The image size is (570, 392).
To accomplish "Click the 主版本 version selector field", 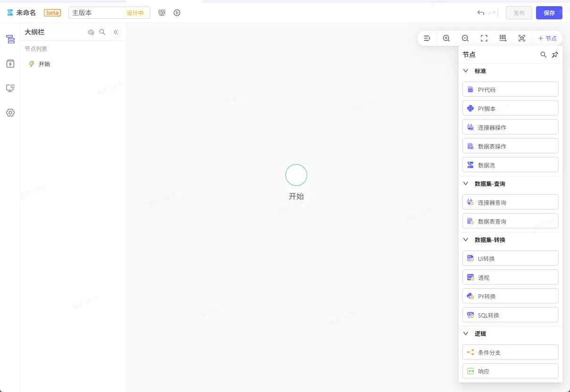I will point(109,13).
